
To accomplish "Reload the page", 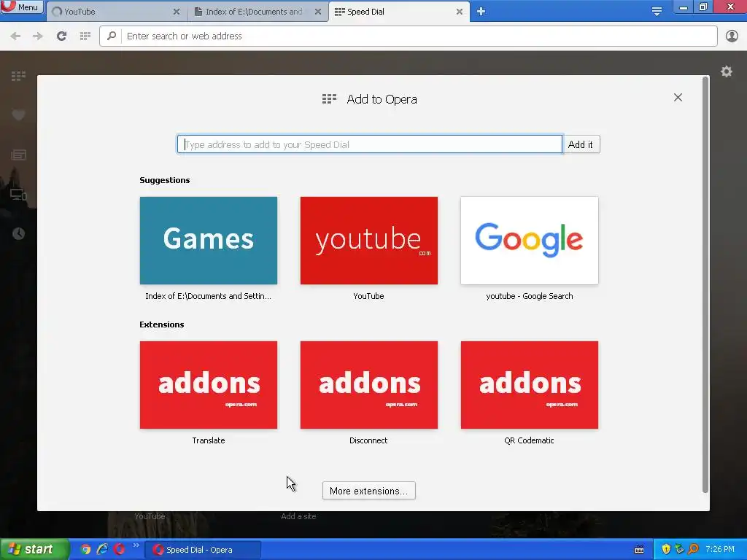I will pyautogui.click(x=61, y=36).
